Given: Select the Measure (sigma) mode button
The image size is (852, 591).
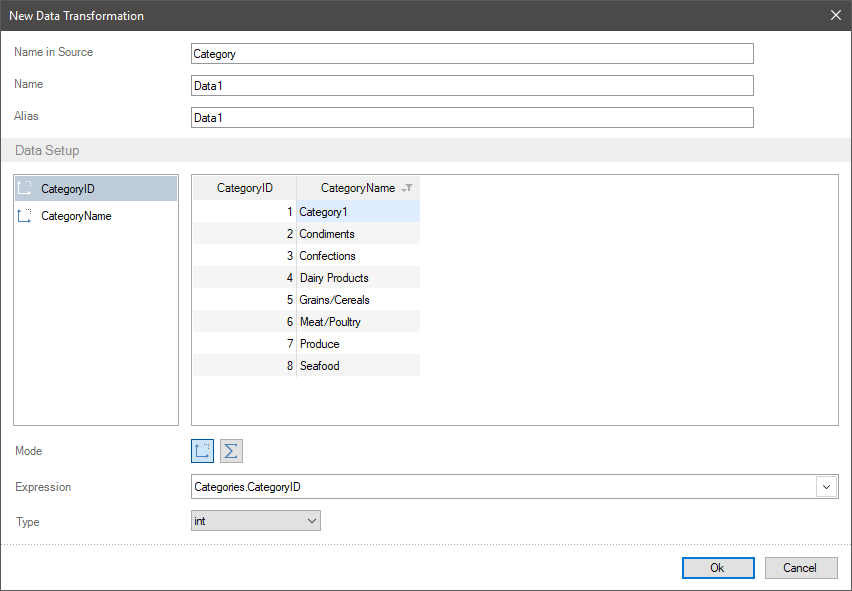Looking at the screenshot, I should pyautogui.click(x=231, y=451).
